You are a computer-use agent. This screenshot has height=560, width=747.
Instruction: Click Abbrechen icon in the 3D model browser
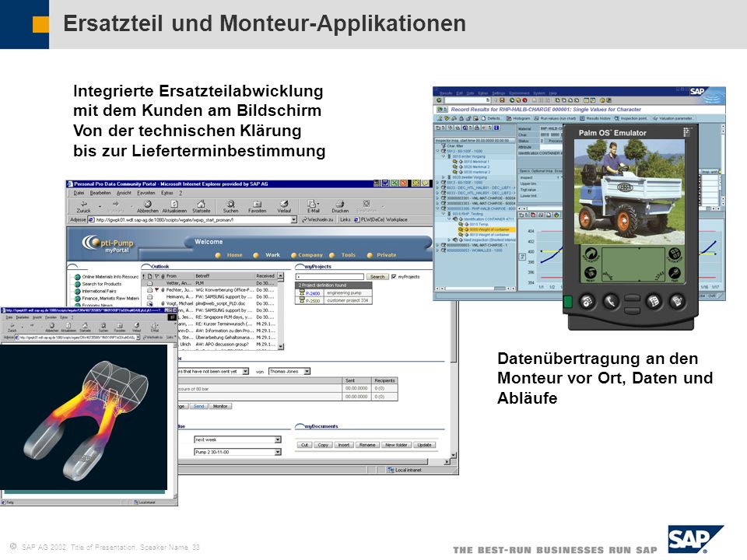click(51, 327)
